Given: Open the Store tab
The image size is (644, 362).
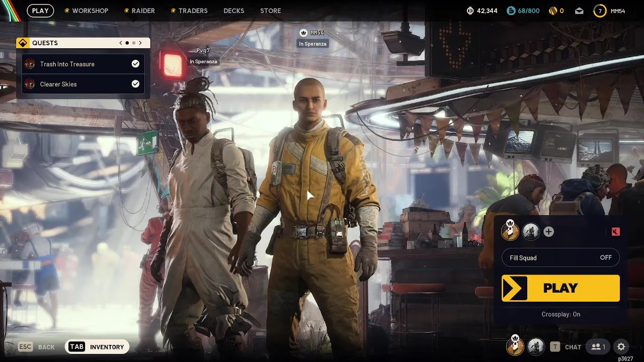Looking at the screenshot, I should (x=271, y=11).
